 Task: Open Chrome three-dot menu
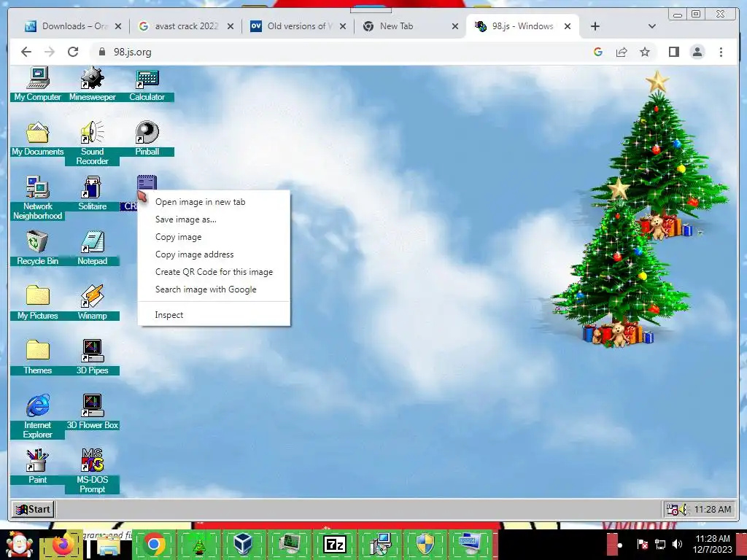pos(721,52)
